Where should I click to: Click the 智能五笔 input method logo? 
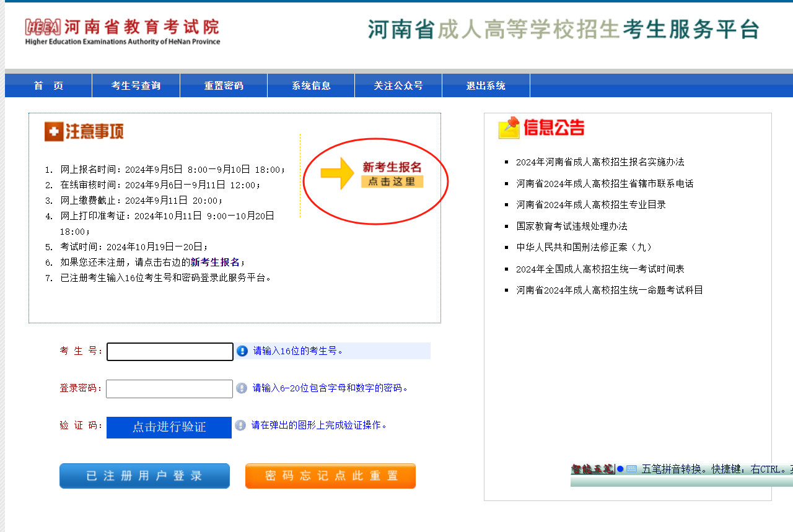[592, 469]
